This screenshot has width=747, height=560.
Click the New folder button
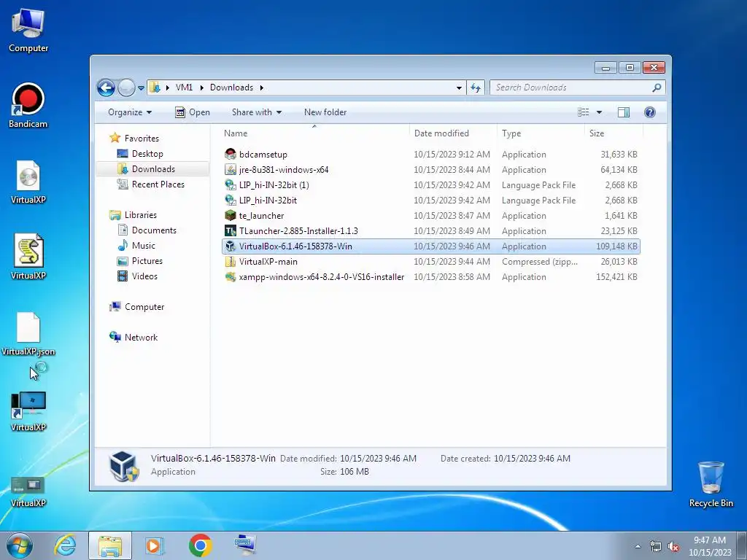[325, 112]
